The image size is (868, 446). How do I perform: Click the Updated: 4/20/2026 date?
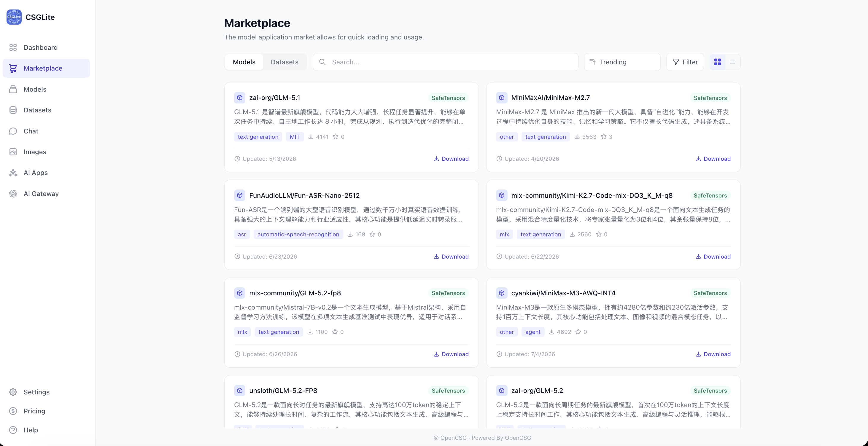532,159
